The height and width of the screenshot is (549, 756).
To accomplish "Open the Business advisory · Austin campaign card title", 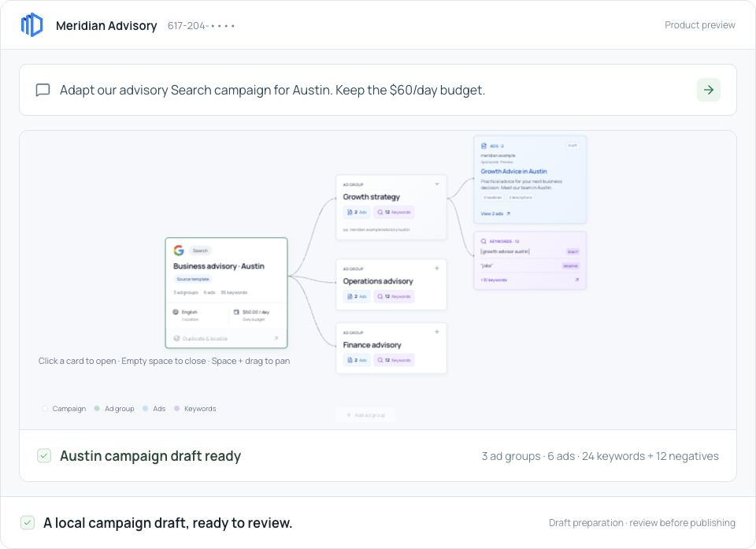I will (x=219, y=265).
